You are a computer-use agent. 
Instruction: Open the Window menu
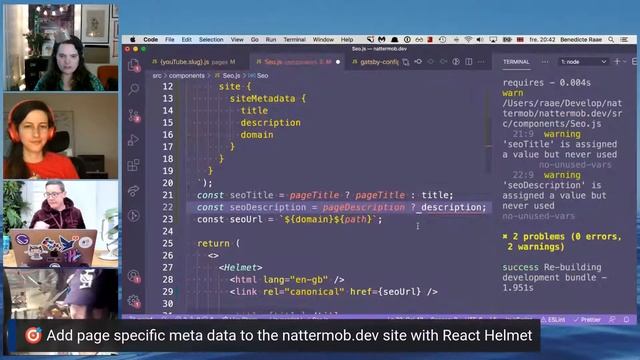pos(323,40)
